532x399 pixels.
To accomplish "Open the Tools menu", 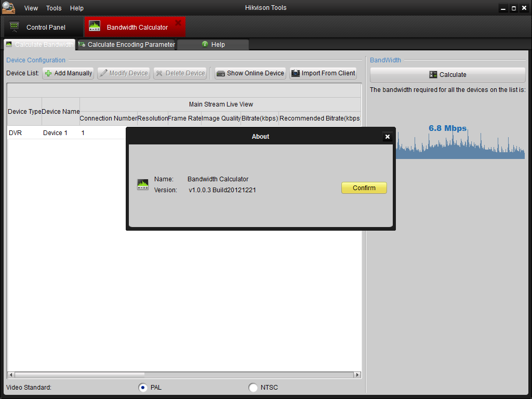I will (54, 8).
